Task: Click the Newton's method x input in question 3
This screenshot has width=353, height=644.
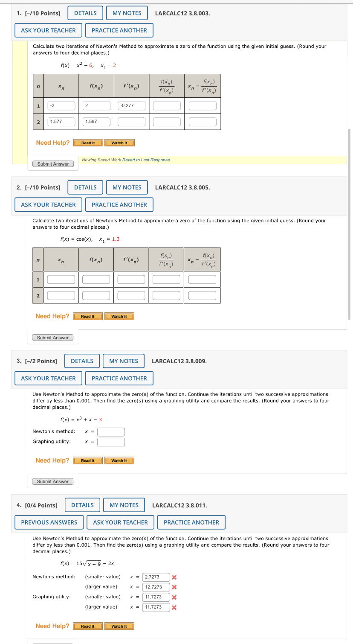Action: (x=111, y=431)
